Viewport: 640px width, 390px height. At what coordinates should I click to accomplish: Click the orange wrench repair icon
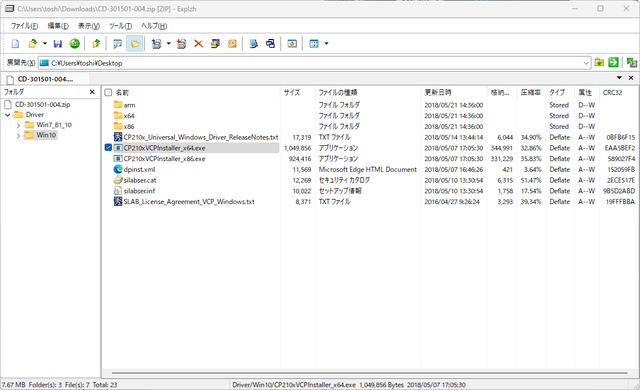tap(232, 44)
